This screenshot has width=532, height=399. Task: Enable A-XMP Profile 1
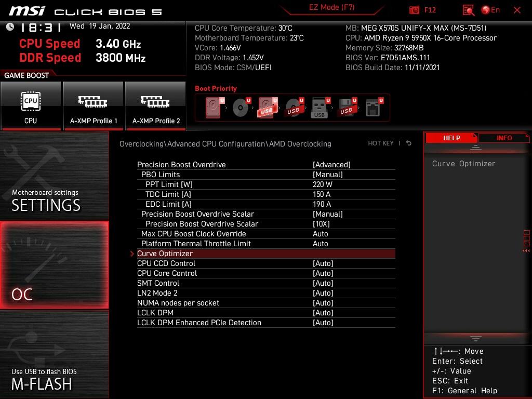[94, 106]
